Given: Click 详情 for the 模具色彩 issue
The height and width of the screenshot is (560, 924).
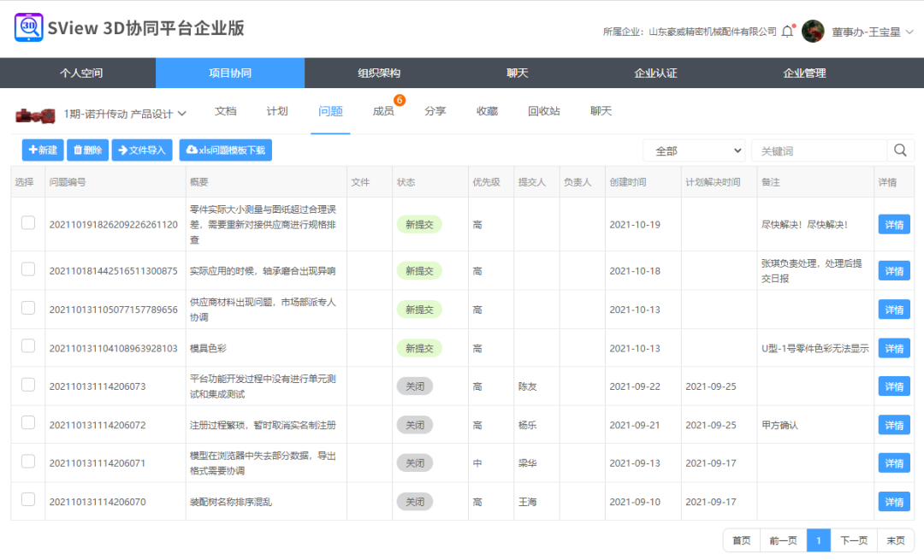Looking at the screenshot, I should tap(893, 347).
